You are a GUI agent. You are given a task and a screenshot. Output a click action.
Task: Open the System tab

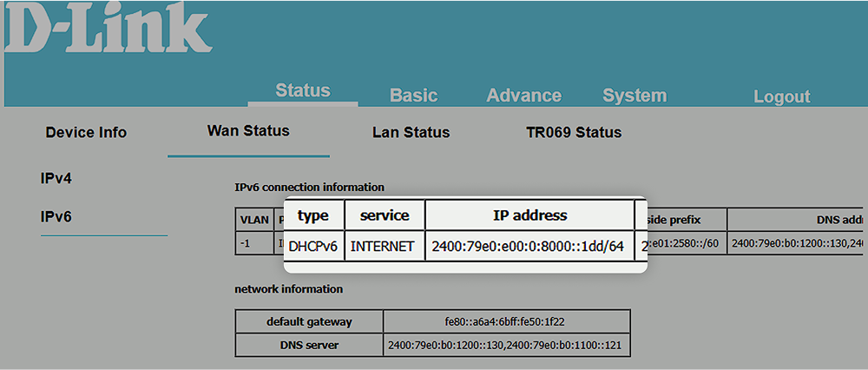coord(635,96)
